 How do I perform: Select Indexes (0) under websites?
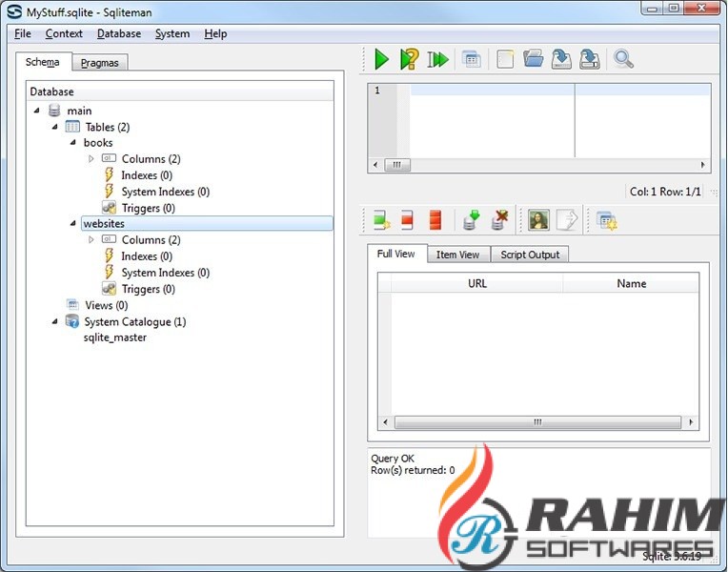coord(147,256)
